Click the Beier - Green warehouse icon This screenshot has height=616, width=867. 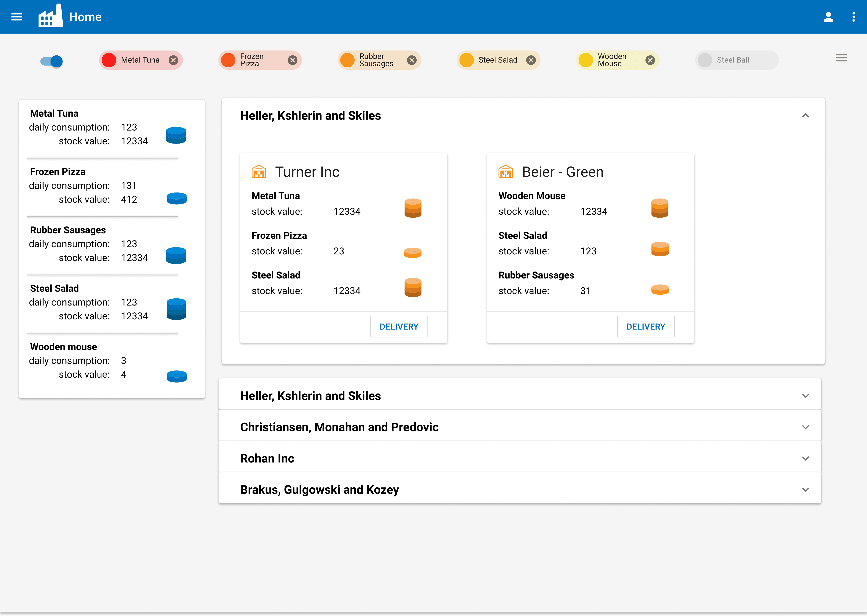pyautogui.click(x=506, y=172)
